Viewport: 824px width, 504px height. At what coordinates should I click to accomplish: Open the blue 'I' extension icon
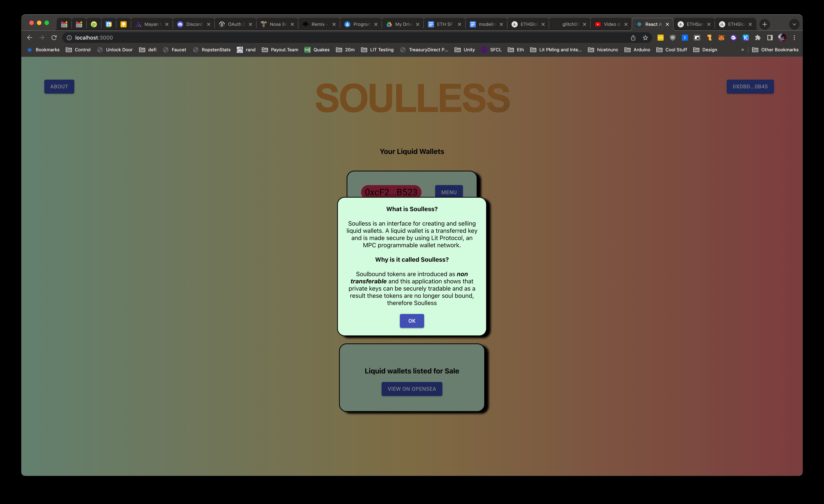point(685,38)
